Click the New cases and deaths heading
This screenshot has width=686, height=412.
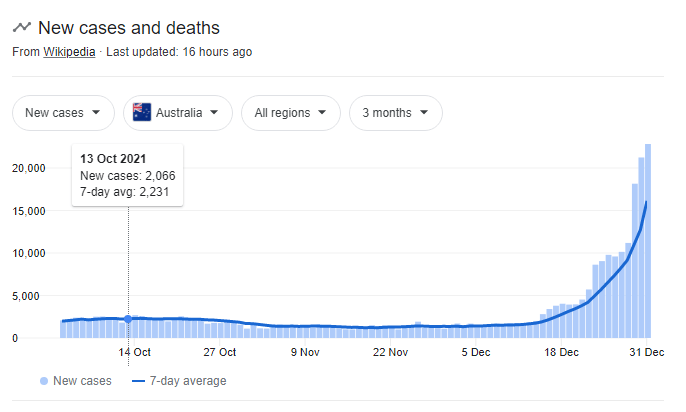[129, 28]
